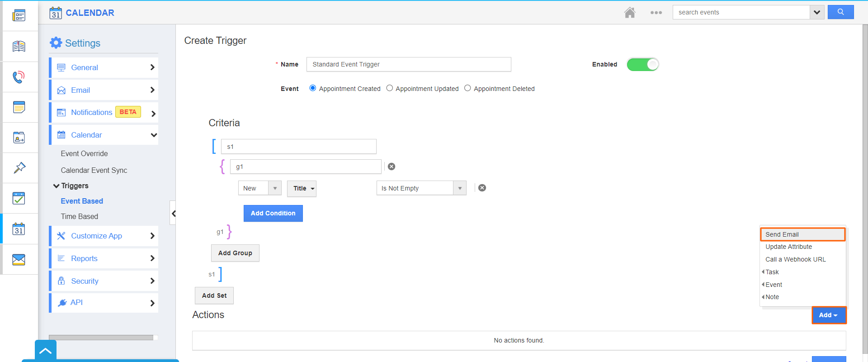Open the checkmark tasks app in sidebar

pyautogui.click(x=19, y=198)
